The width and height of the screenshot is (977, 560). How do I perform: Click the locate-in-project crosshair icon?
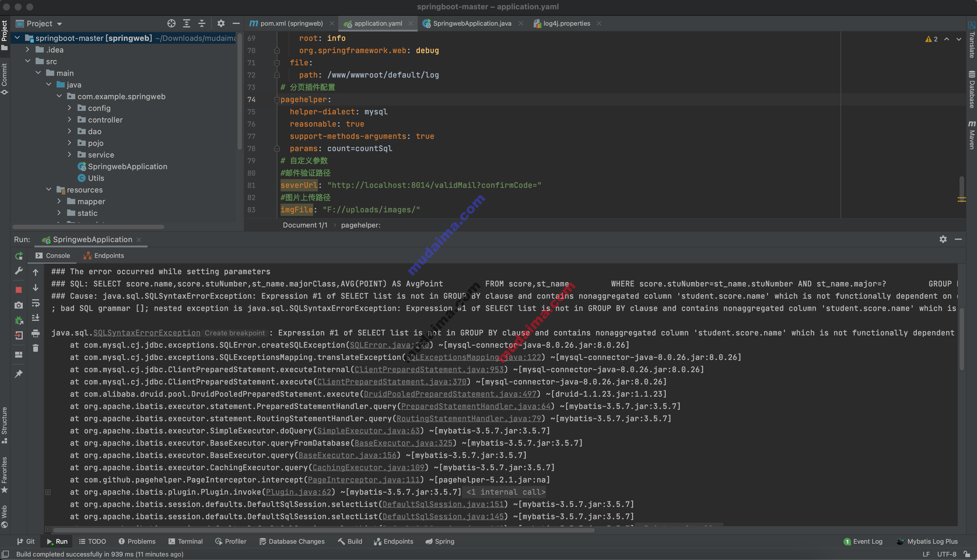[171, 23]
